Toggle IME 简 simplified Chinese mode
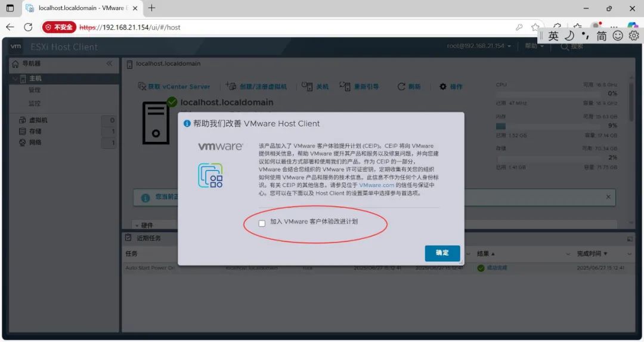Image resolution: width=644 pixels, height=342 pixels. (602, 36)
